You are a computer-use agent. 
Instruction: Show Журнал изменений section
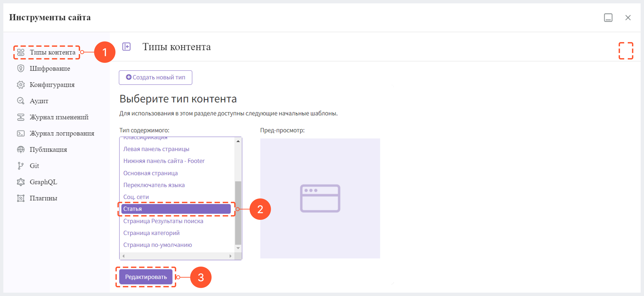[59, 117]
